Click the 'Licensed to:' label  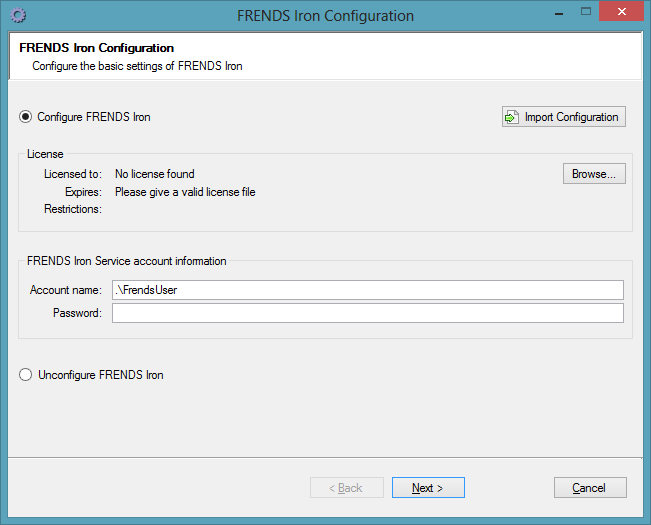pyautogui.click(x=73, y=174)
